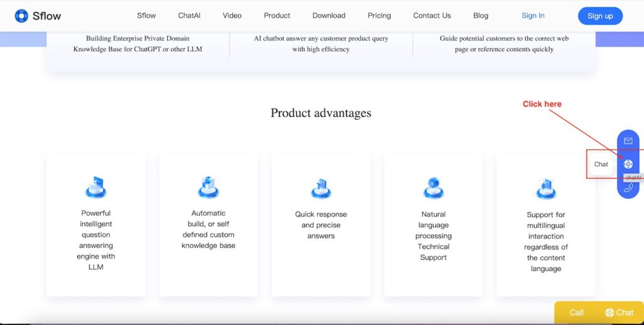
Task: Open the chatAI icon in floating sidebar
Action: pos(628,164)
